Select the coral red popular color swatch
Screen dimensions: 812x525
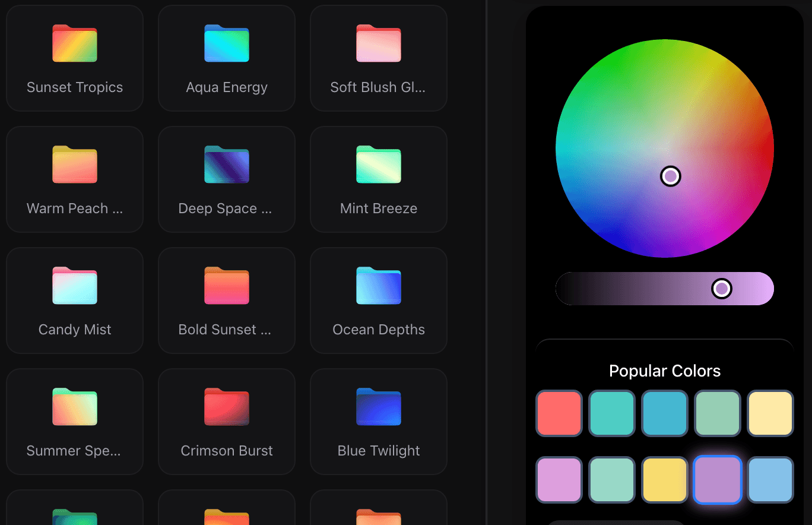(x=559, y=413)
